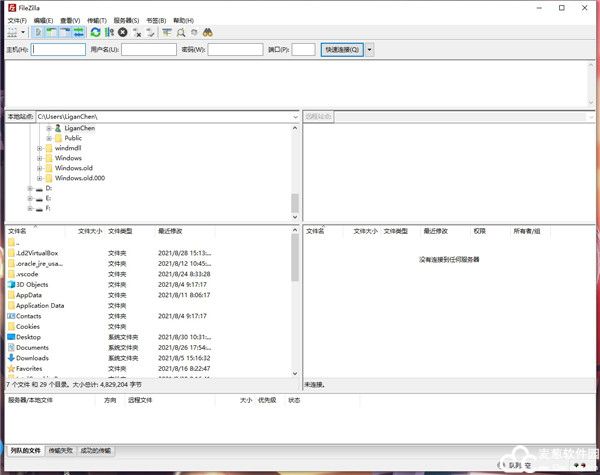Toggle local directory tree display
This screenshot has width=600, height=475.
51,32
